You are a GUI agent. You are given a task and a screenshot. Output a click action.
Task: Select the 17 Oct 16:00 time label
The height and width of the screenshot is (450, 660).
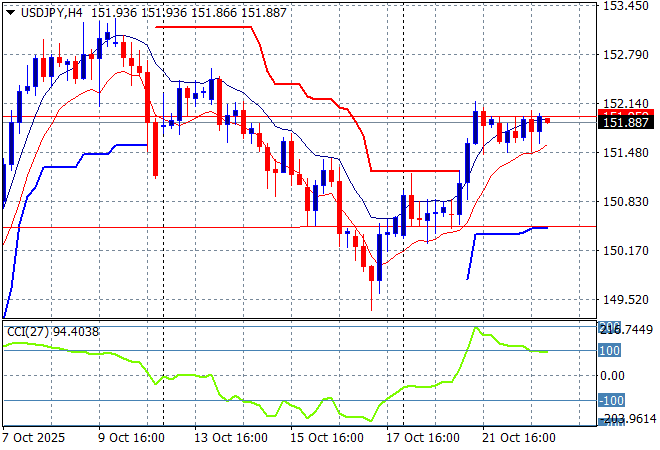(x=423, y=438)
